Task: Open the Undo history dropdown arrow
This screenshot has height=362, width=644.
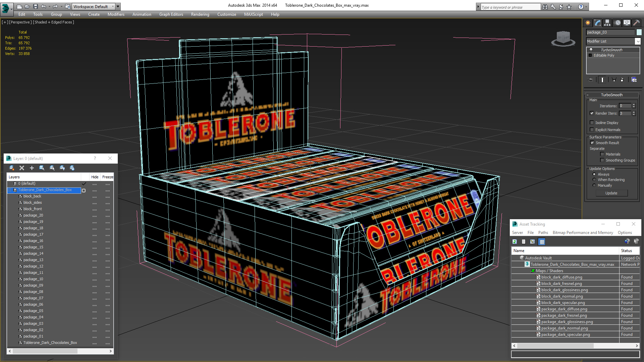Action: pyautogui.click(x=49, y=6)
